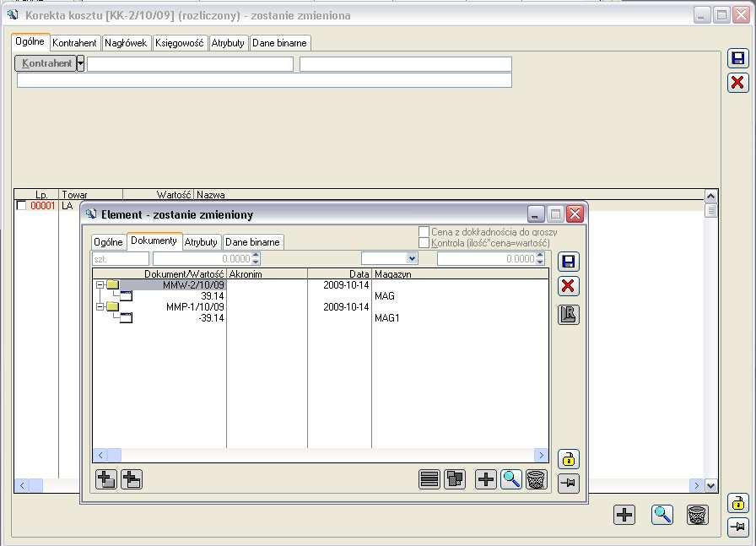
Task: Click the folder icon of MMW-2/10/09
Action: pyautogui.click(x=113, y=284)
